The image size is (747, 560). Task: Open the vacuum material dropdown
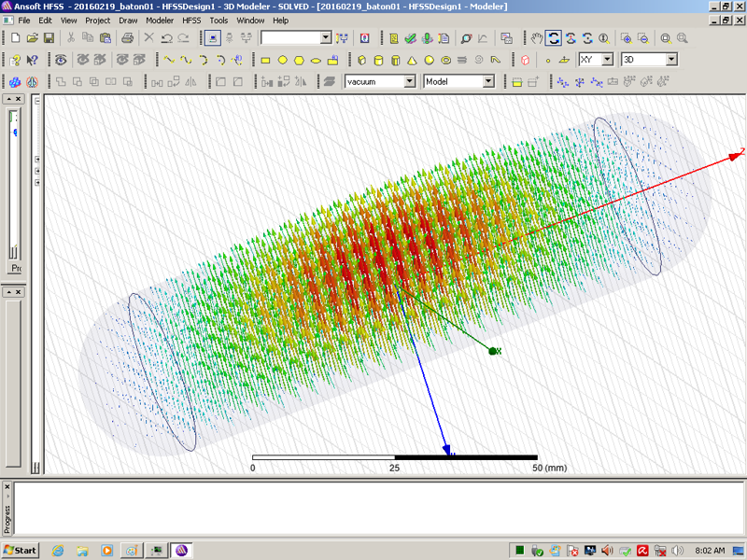(x=409, y=82)
